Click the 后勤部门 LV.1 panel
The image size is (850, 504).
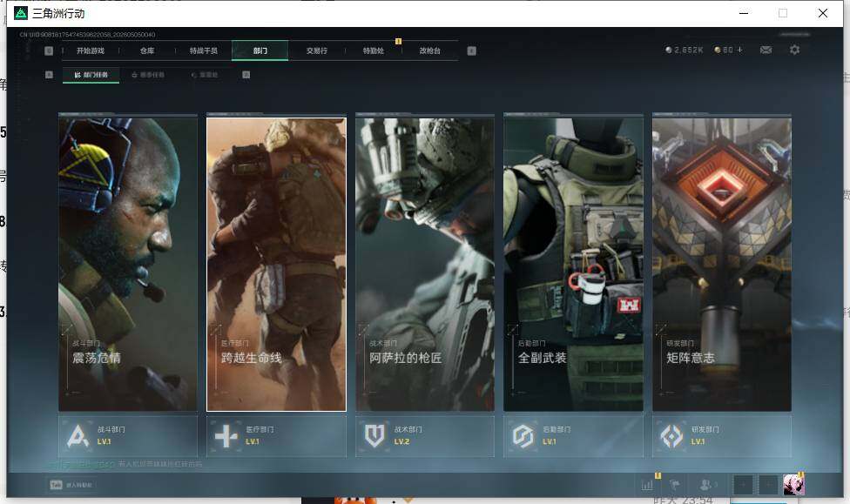(x=574, y=436)
